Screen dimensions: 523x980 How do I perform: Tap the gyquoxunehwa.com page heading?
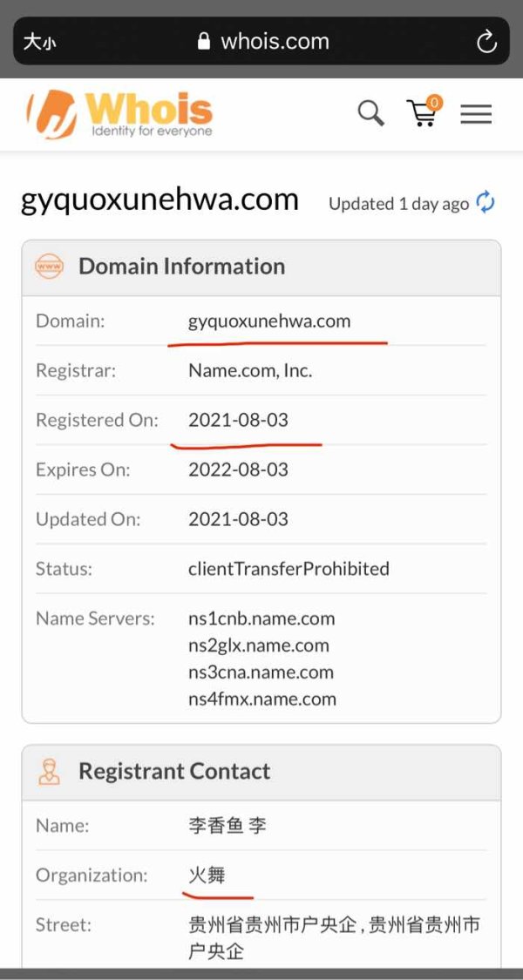pos(160,200)
